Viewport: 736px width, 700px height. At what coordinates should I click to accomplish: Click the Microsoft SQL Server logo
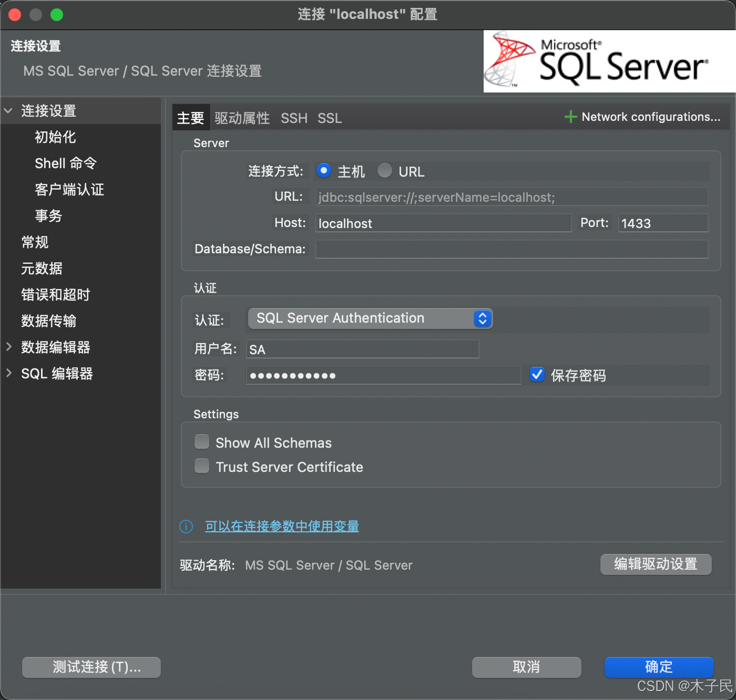610,61
